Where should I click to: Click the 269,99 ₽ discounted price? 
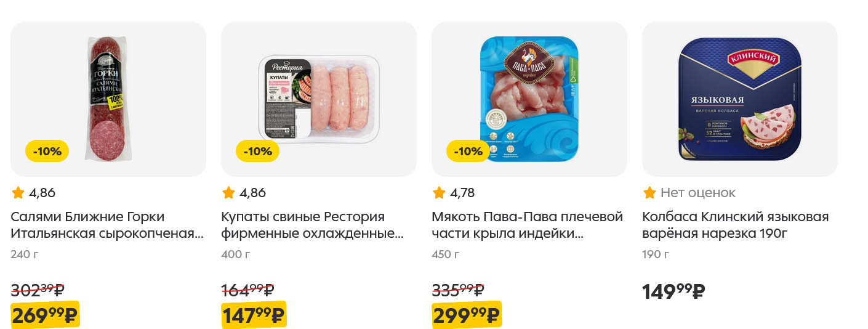tap(46, 315)
